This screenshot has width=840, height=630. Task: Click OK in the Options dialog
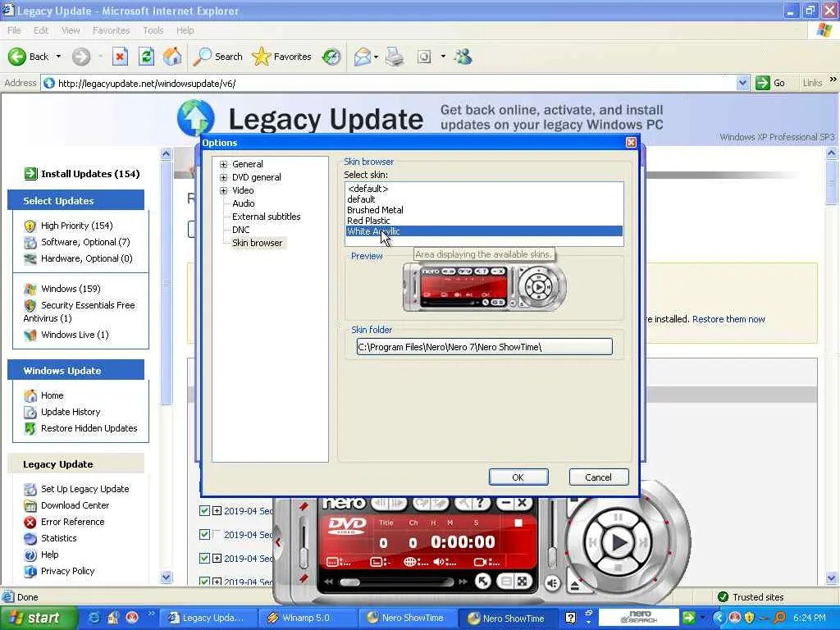[x=518, y=477]
